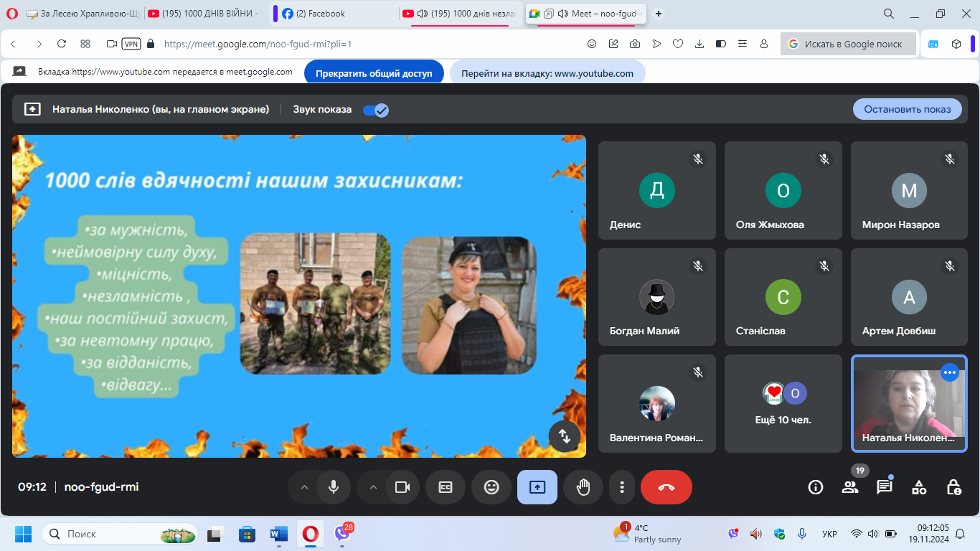Click the present screen button

tap(537, 487)
